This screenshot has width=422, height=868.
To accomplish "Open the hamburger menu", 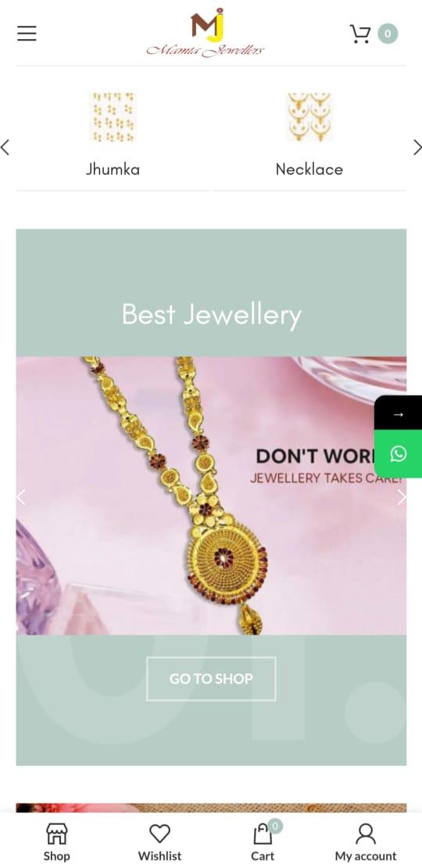I will (27, 34).
